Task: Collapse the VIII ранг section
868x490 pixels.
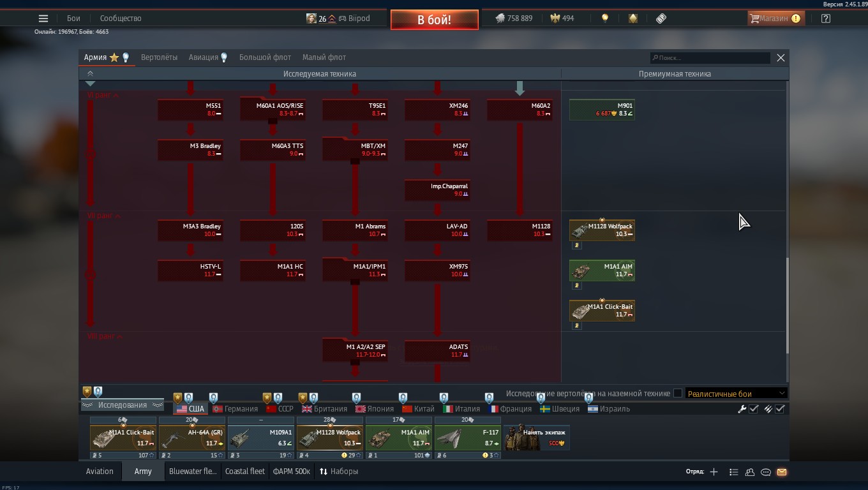Action: click(105, 336)
